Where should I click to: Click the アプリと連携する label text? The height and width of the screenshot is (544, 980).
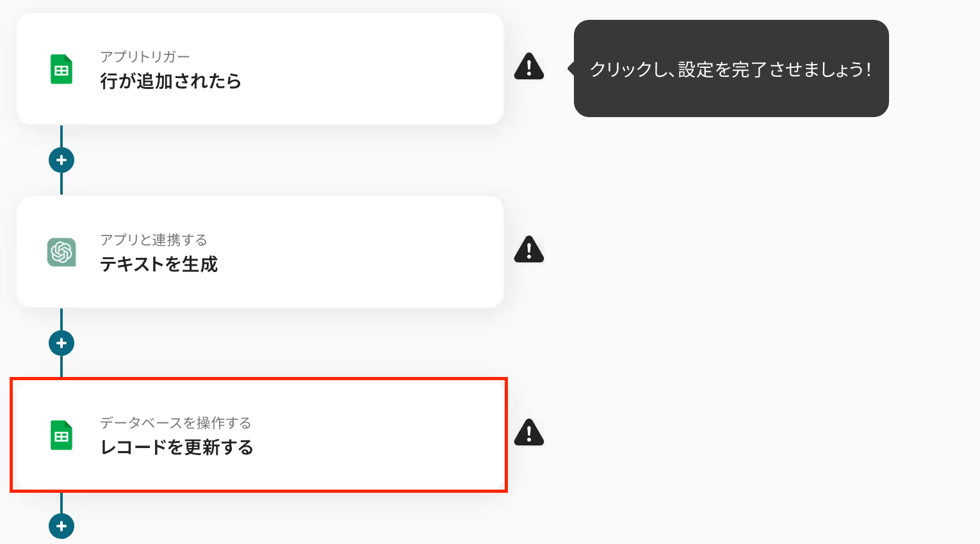(154, 240)
